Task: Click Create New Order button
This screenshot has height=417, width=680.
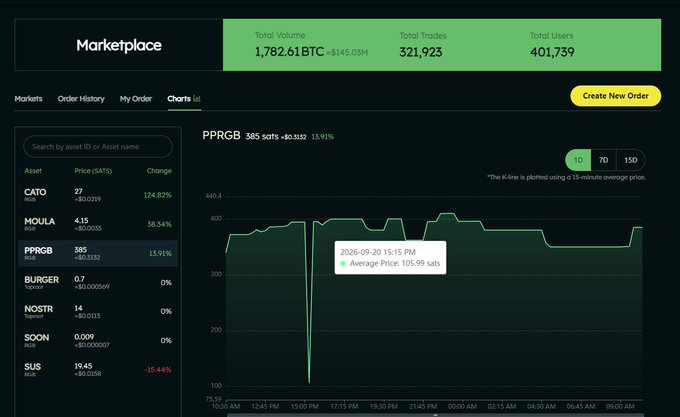Action: click(x=615, y=96)
